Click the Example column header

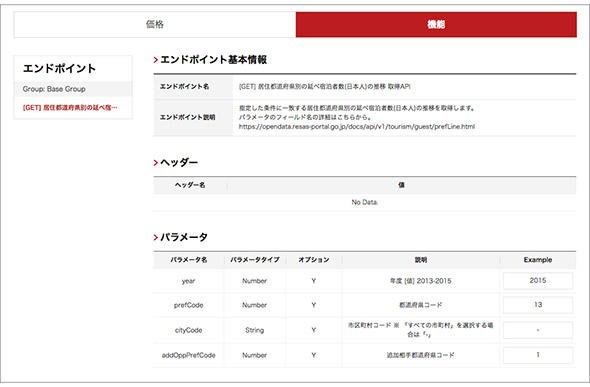point(538,260)
